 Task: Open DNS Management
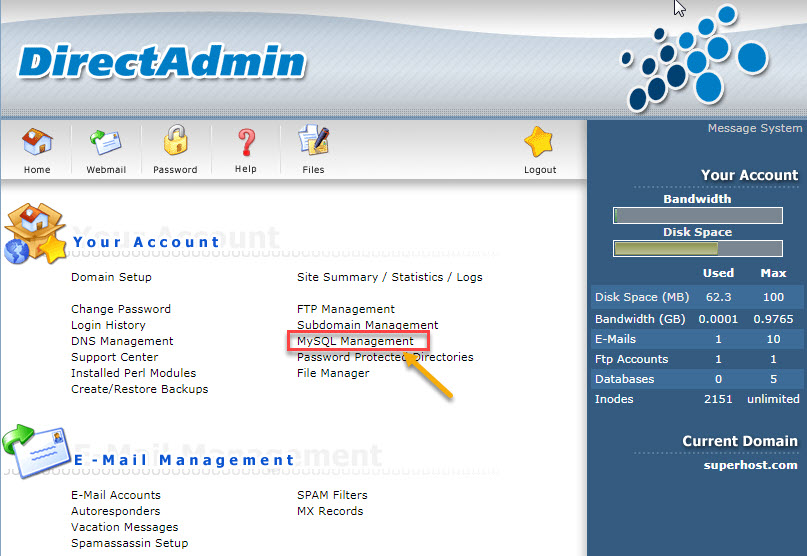click(122, 341)
